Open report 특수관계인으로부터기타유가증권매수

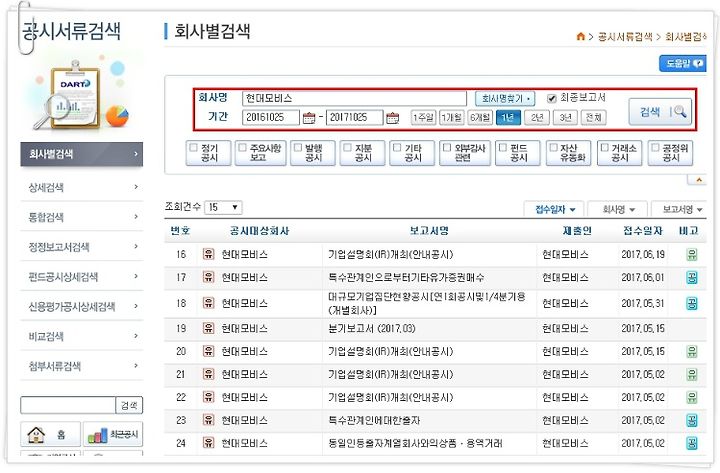pos(406,277)
